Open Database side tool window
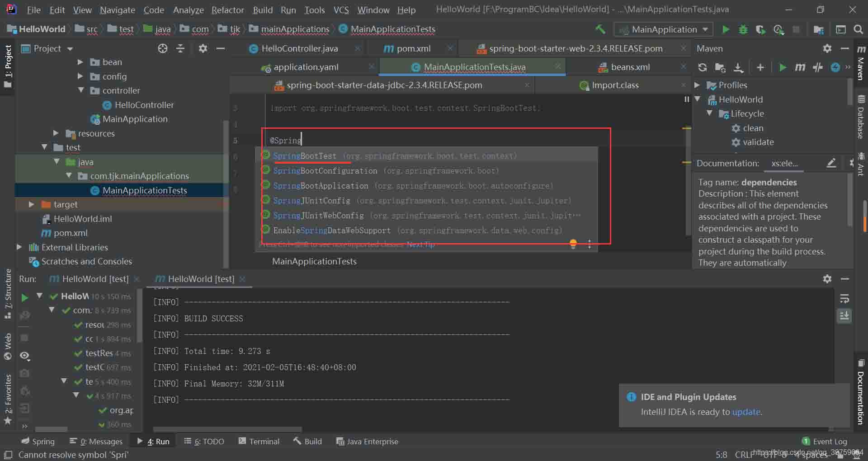Image resolution: width=868 pixels, height=461 pixels. (x=861, y=117)
